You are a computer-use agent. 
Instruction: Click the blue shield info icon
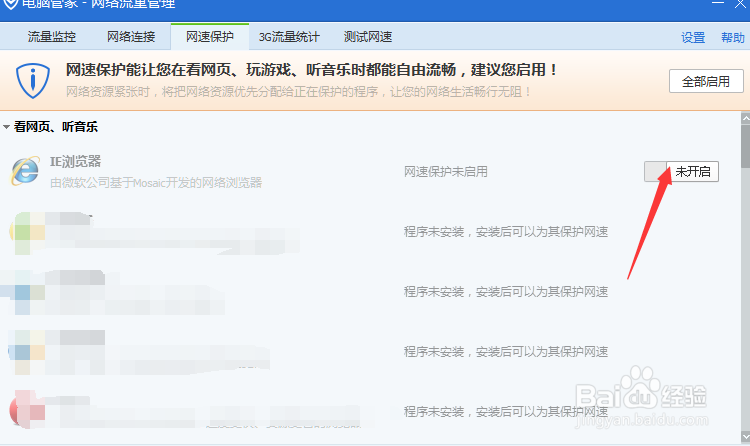[33, 80]
